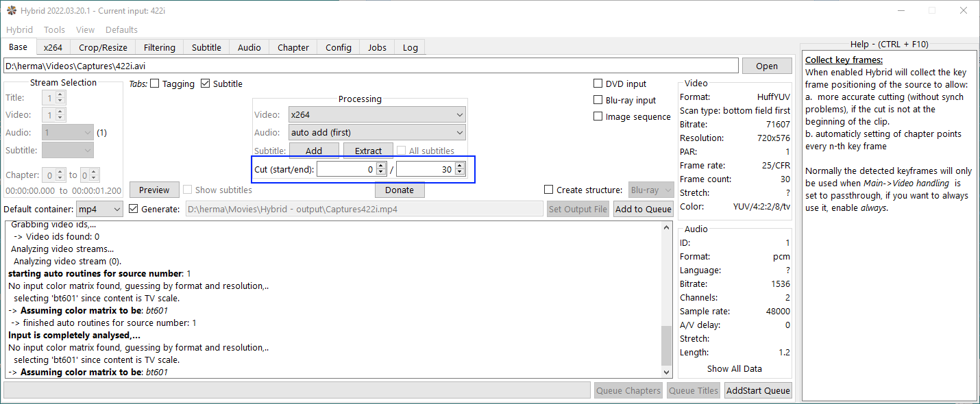Increase the Cut start frame value
The image size is (980, 404).
382,166
